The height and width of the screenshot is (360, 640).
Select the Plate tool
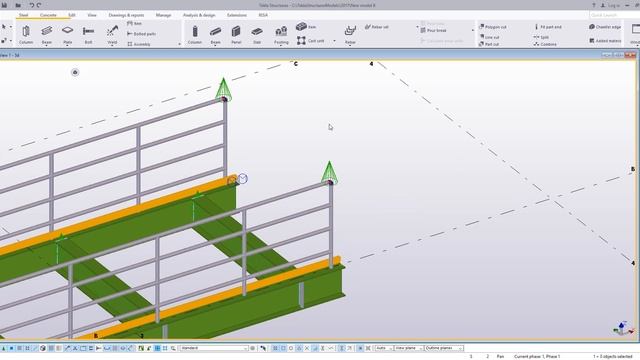(x=67, y=34)
